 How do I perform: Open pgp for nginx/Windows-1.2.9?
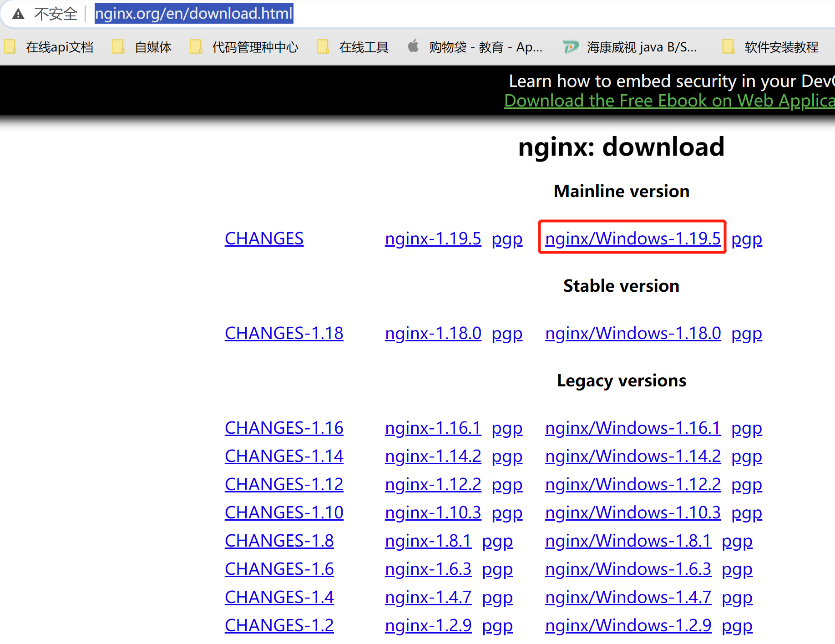pos(737,627)
